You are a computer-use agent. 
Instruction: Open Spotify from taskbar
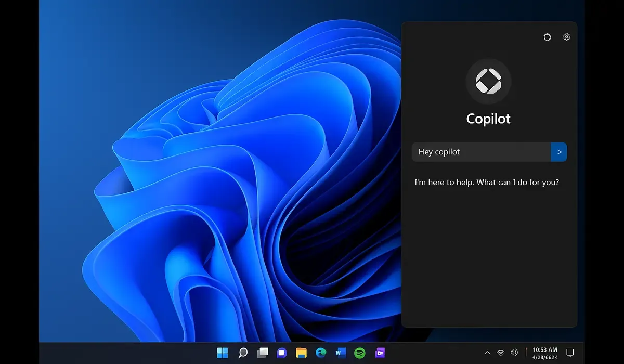360,353
